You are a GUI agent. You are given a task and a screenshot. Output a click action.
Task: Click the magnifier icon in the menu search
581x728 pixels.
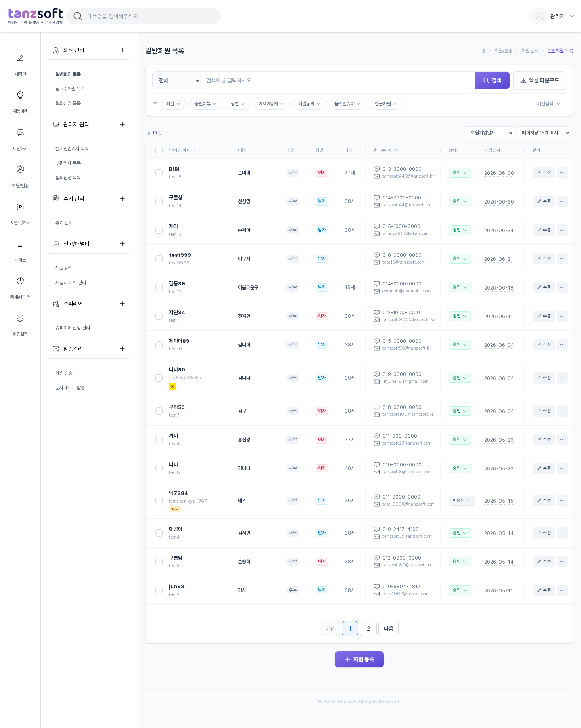click(78, 16)
